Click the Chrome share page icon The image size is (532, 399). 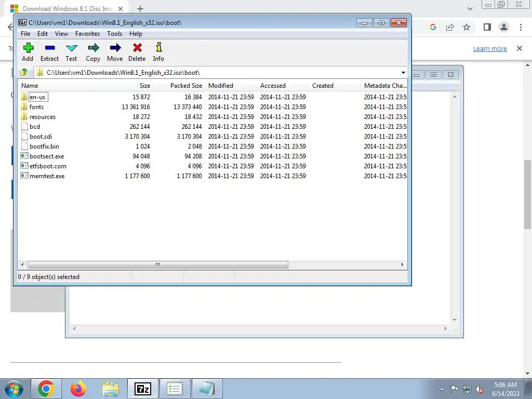(x=450, y=27)
